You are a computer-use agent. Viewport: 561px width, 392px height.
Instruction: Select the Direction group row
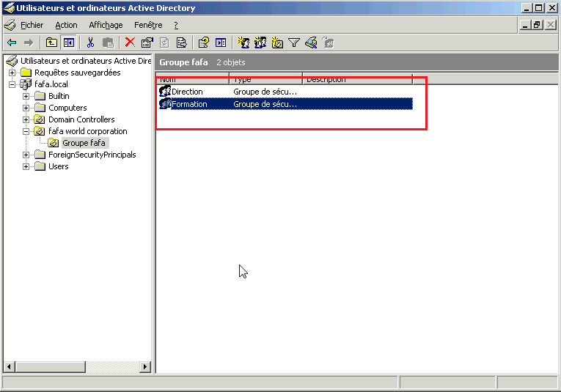[285, 92]
